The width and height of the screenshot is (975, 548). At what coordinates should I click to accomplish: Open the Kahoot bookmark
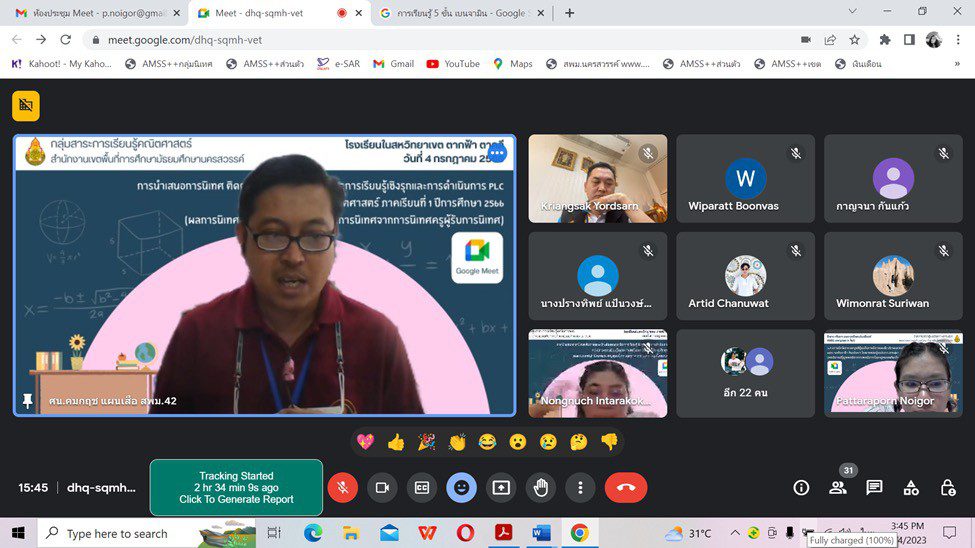pyautogui.click(x=62, y=63)
